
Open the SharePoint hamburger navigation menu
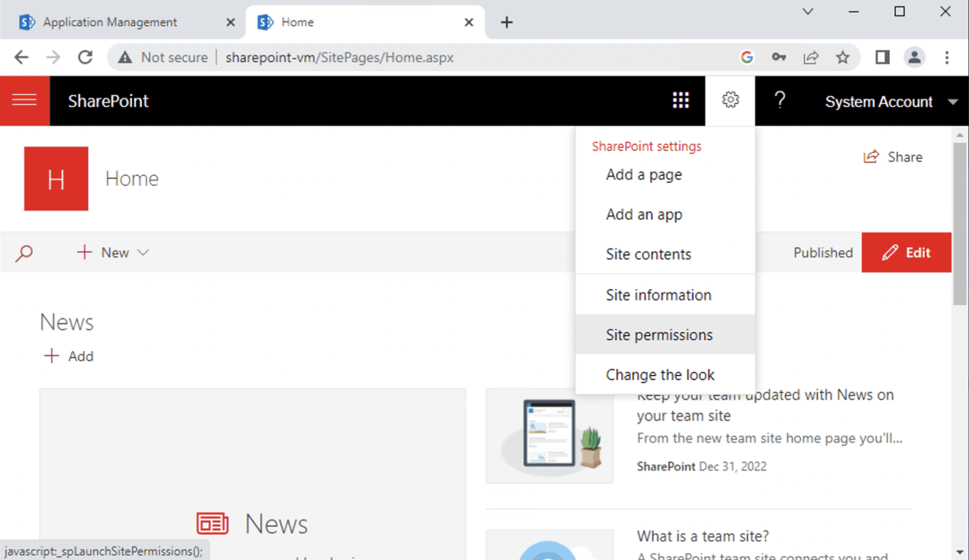tap(25, 100)
